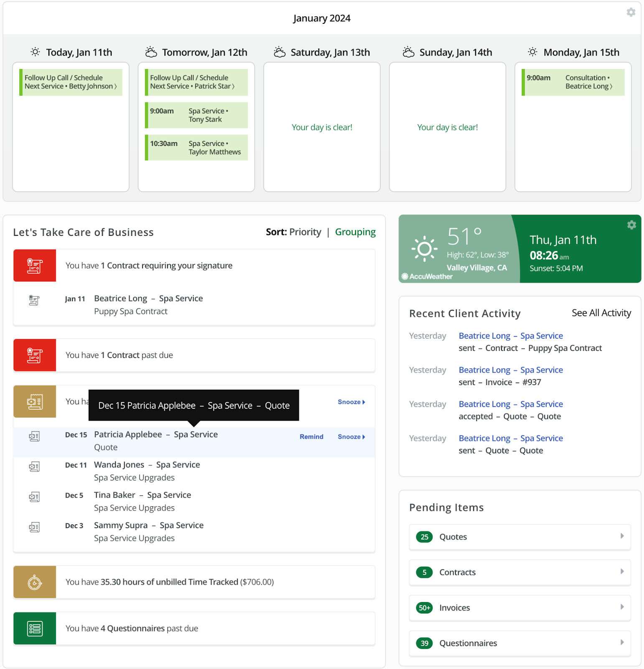The height and width of the screenshot is (669, 644).
Task: Click the gold quotes section icon
Action: click(x=35, y=401)
